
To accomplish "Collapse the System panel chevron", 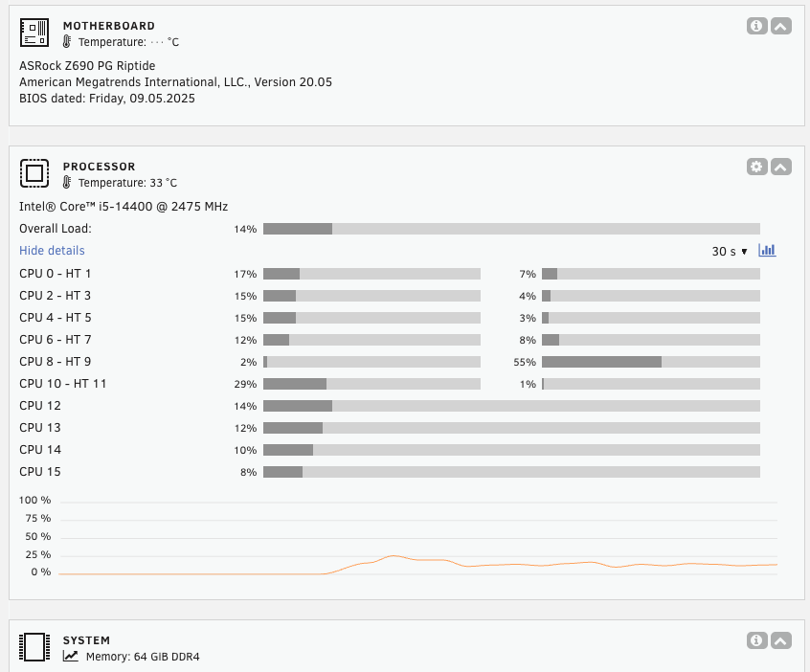I will tap(781, 640).
